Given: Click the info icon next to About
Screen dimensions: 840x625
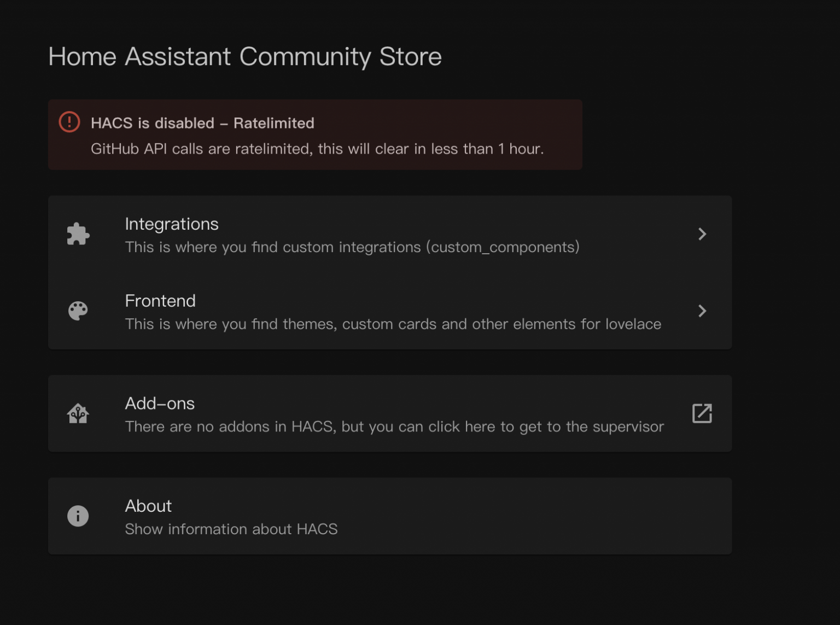Looking at the screenshot, I should click(77, 516).
